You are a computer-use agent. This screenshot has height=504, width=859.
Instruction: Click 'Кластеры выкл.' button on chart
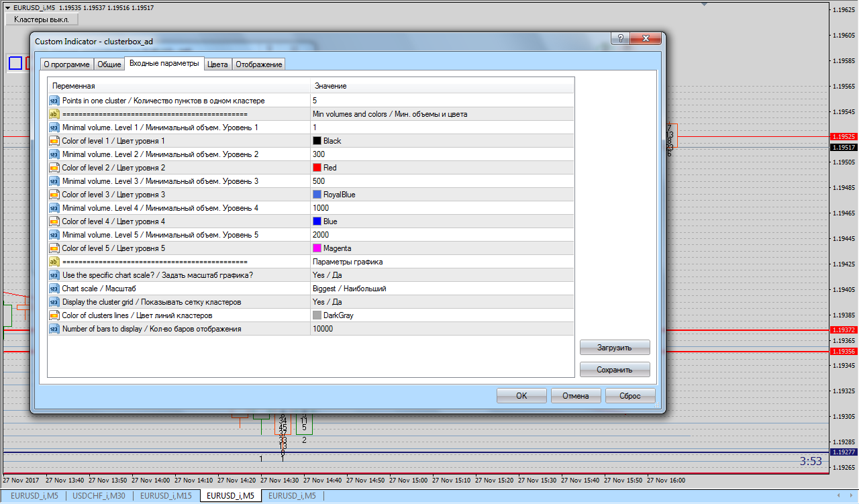[x=42, y=19]
